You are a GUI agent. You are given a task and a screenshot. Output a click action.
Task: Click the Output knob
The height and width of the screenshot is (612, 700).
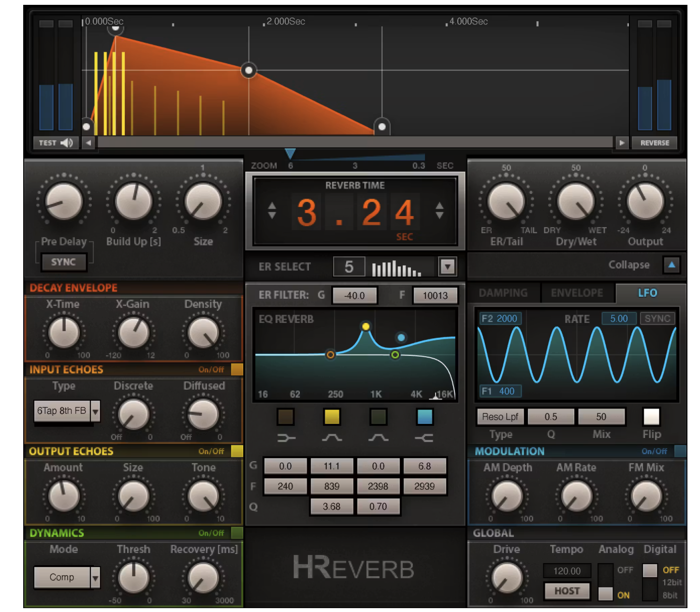tap(645, 201)
